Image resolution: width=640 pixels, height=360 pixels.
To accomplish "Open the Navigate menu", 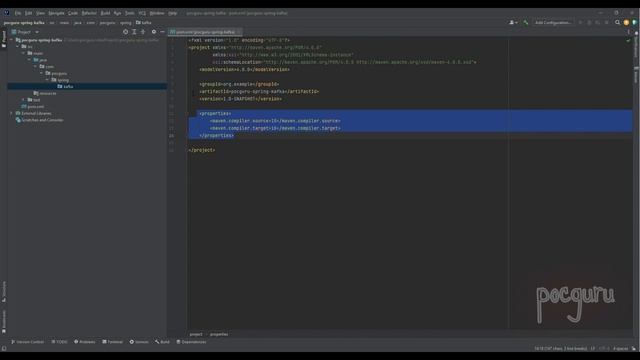I will 56,13.
